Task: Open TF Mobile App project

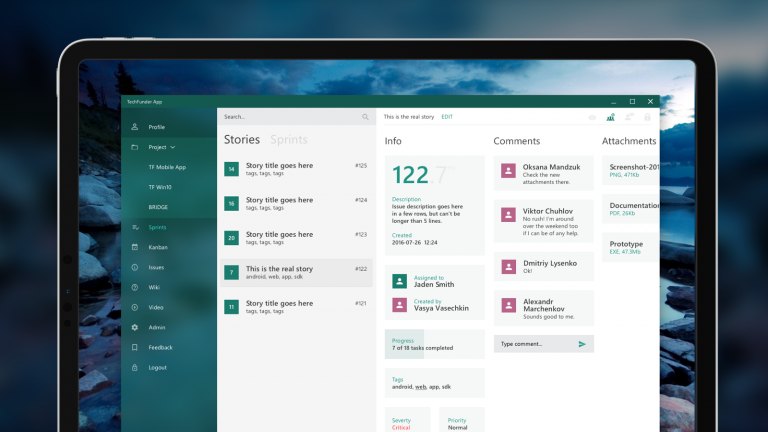Action: click(167, 167)
